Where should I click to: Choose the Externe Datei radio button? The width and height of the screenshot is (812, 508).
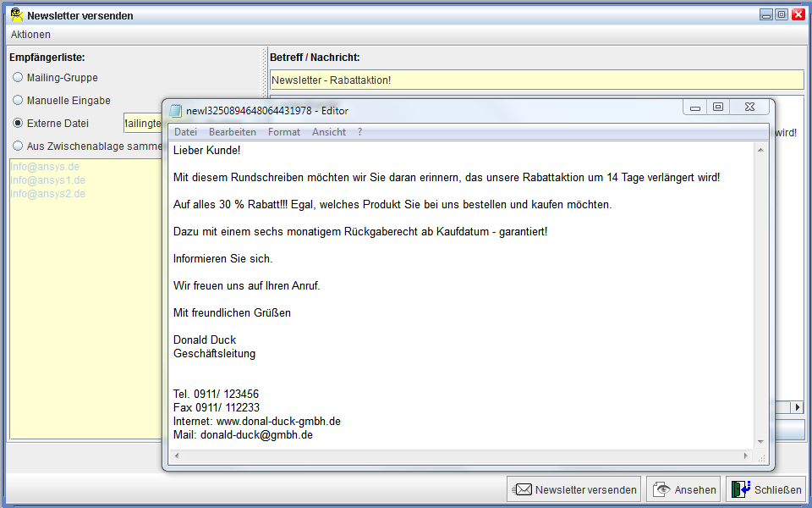pyautogui.click(x=18, y=124)
